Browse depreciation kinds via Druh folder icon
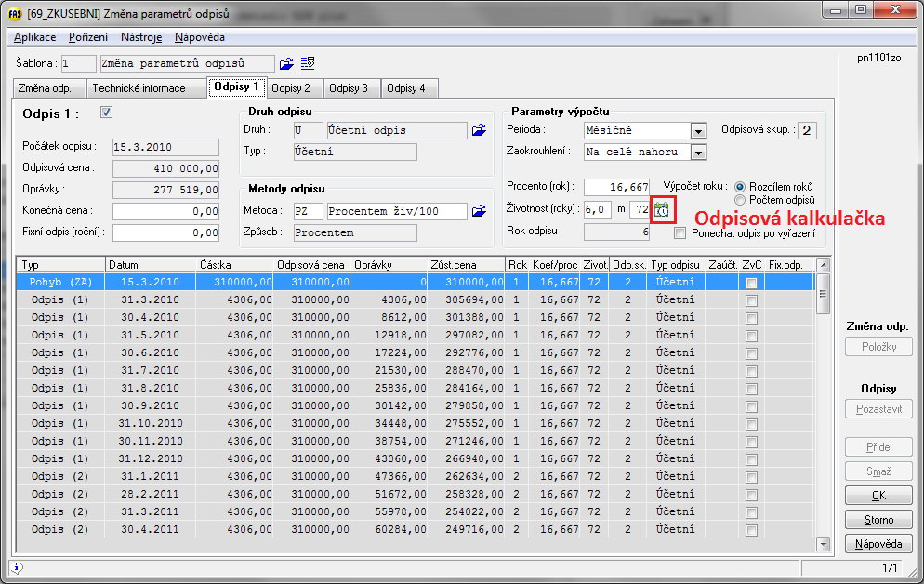Viewport: 924px width, 584px height. [479, 130]
